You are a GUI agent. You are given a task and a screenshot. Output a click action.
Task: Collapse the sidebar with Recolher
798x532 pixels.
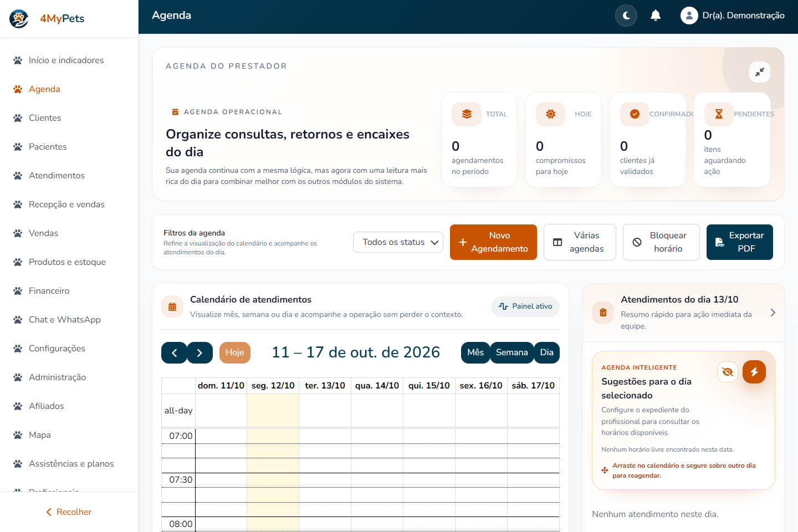[69, 512]
